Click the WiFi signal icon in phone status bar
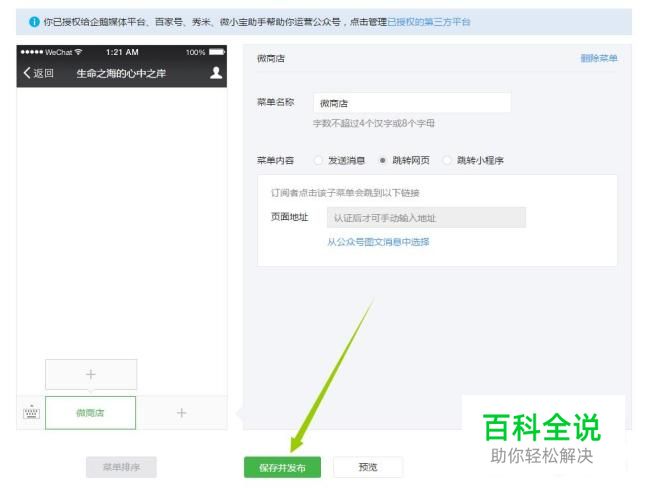 (x=78, y=52)
